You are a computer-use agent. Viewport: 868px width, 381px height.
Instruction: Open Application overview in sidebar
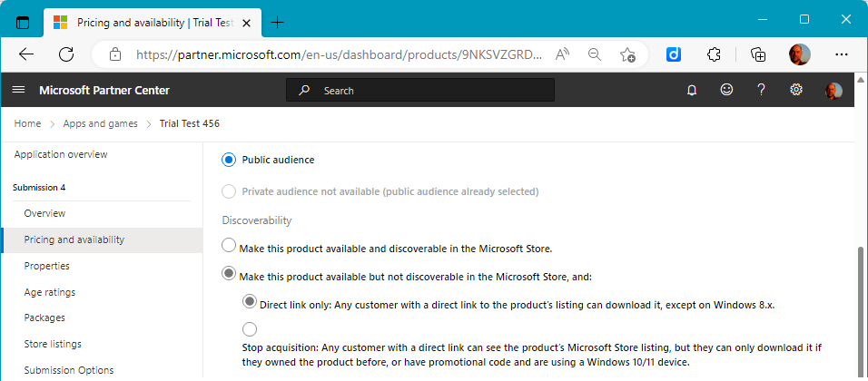(61, 155)
